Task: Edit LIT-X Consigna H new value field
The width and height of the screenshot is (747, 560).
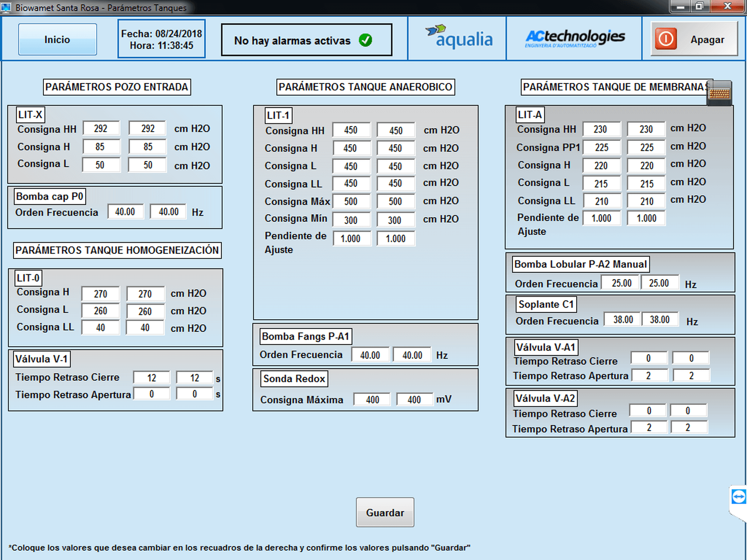Action: (148, 147)
